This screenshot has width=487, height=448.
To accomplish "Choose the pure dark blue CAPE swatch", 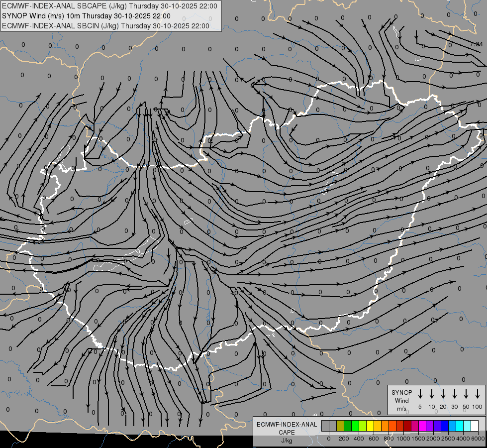I will tap(444, 426).
